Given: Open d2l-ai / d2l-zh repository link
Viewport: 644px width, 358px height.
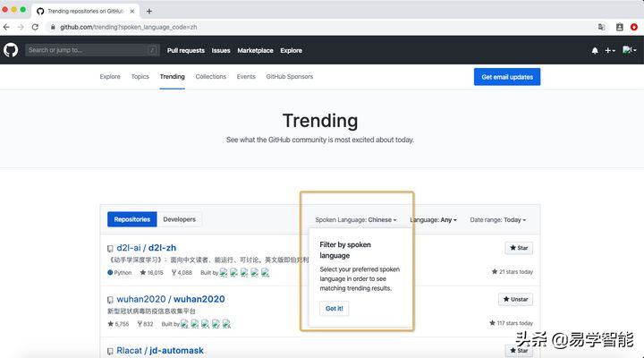Looking at the screenshot, I should pos(146,248).
